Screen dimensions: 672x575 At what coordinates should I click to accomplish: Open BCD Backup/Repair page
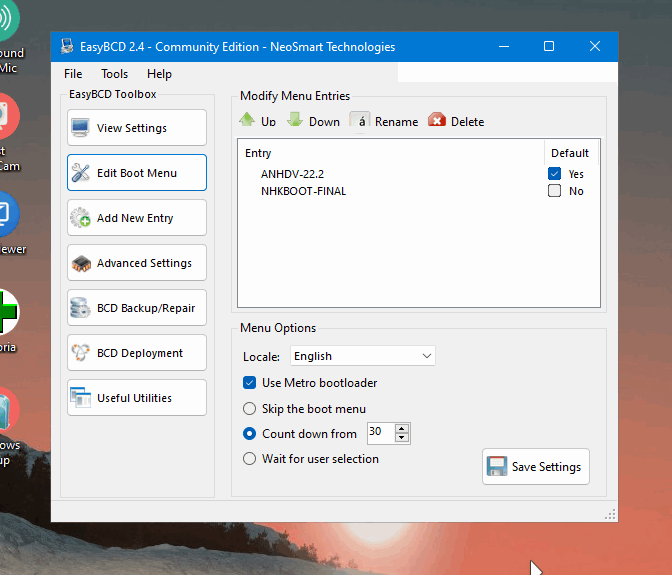137,308
